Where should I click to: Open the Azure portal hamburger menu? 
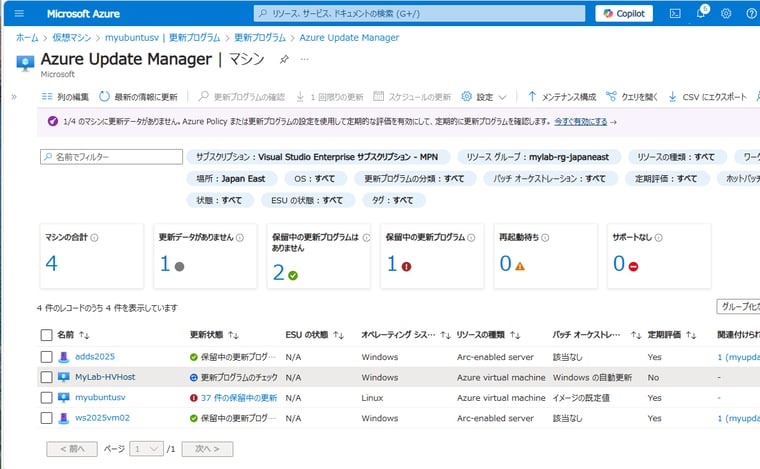19,14
